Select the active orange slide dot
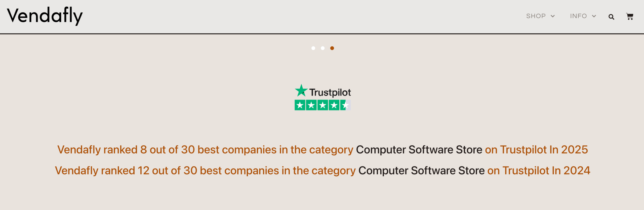This screenshot has width=644, height=210. coord(332,48)
